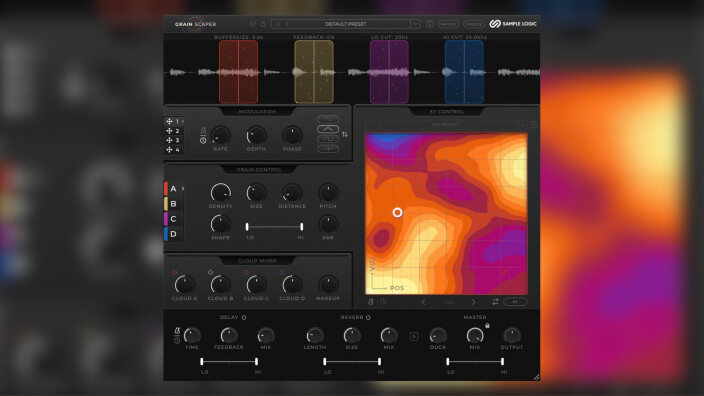Open the XY Control preset dropdown
Screen dimensions: 704x396
522,125
